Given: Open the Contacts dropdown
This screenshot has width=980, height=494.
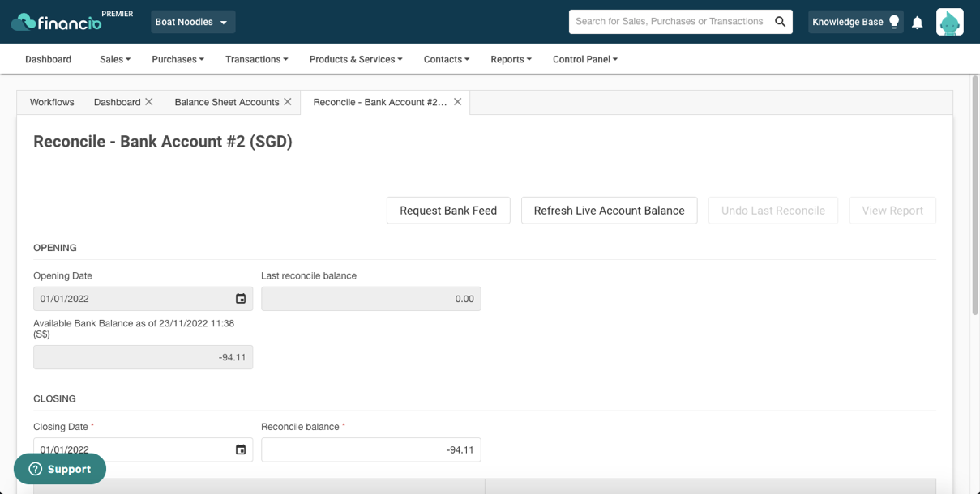Looking at the screenshot, I should [x=446, y=59].
